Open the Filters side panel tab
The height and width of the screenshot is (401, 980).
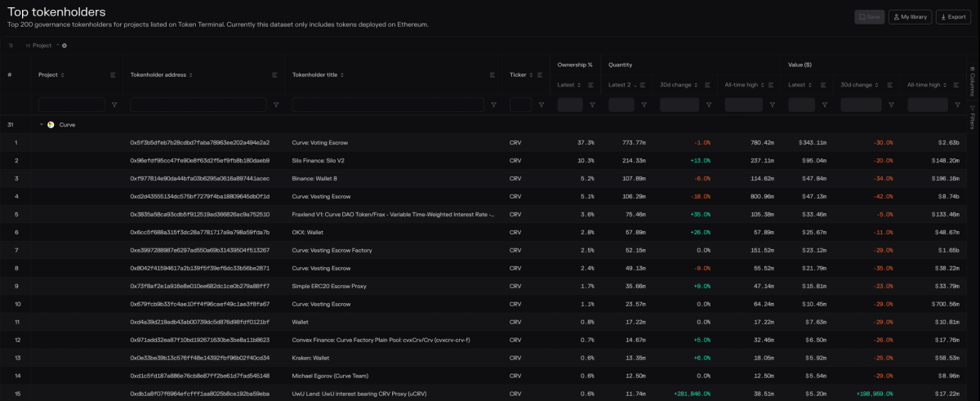point(973,118)
